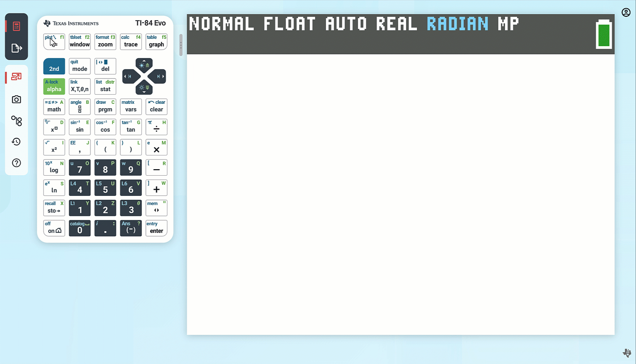The image size is (636, 364).
Task: Click the tan key
Action: 131,127
